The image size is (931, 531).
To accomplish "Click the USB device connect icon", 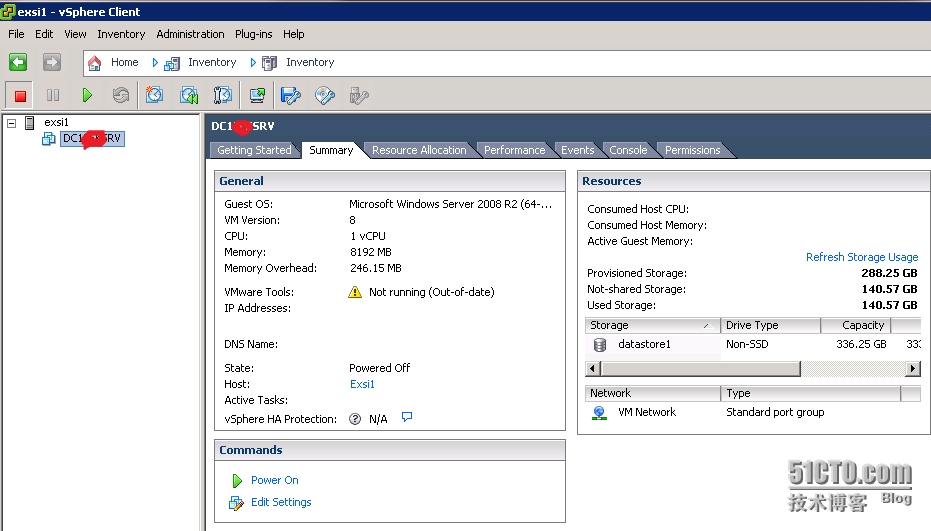I will 359,95.
